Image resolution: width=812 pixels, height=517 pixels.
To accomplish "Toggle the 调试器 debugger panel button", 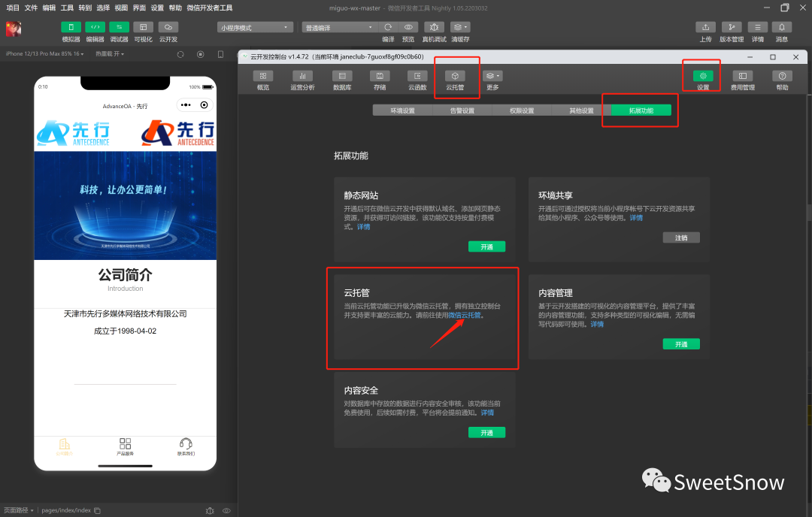I will click(119, 28).
